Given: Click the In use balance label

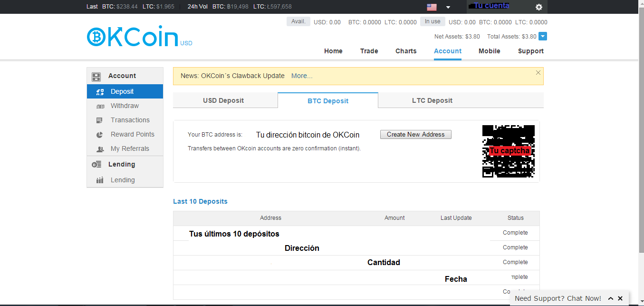Looking at the screenshot, I should (x=433, y=21).
